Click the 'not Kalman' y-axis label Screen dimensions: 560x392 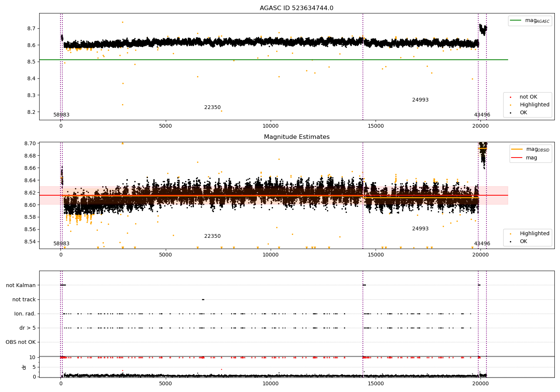(21, 285)
